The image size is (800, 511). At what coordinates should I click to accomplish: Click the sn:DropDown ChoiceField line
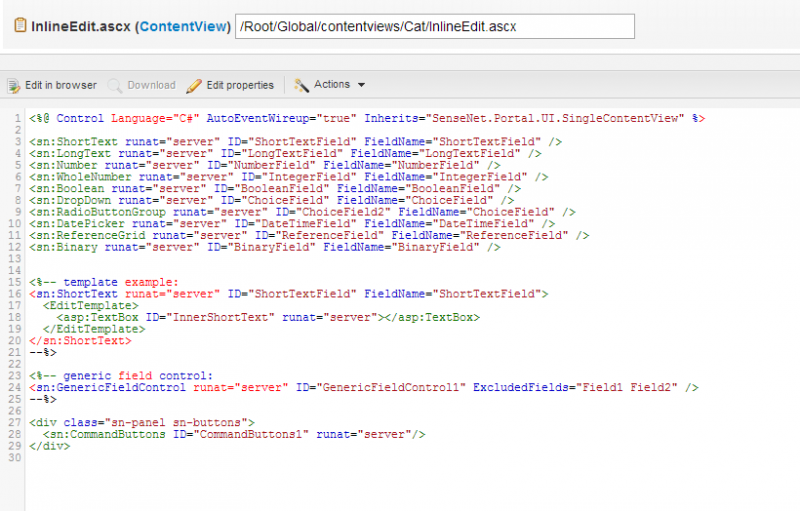pos(271,200)
